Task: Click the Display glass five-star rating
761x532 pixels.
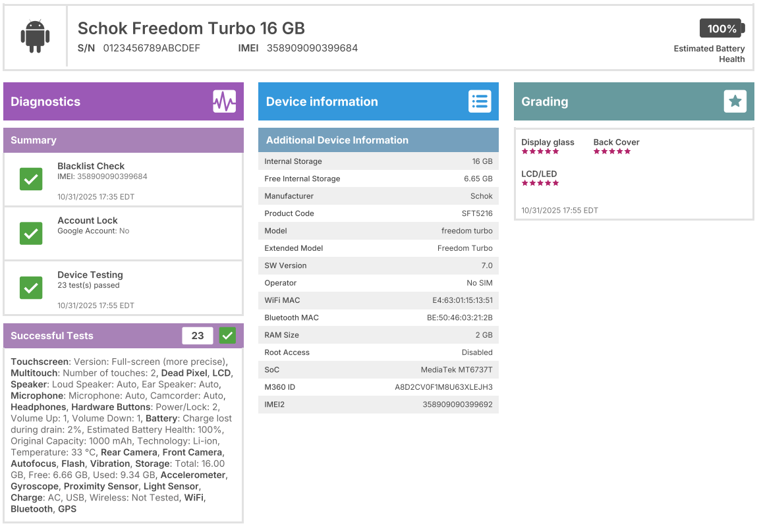Action: coord(540,151)
